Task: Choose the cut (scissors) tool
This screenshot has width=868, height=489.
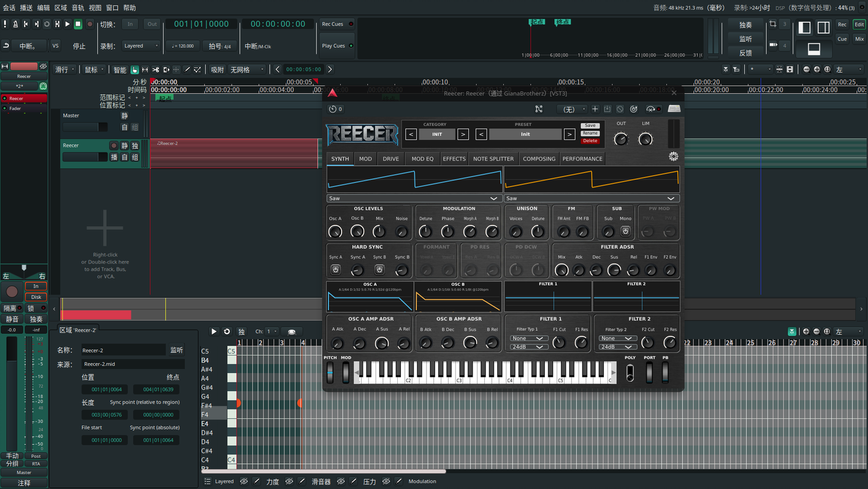Action: tap(156, 70)
